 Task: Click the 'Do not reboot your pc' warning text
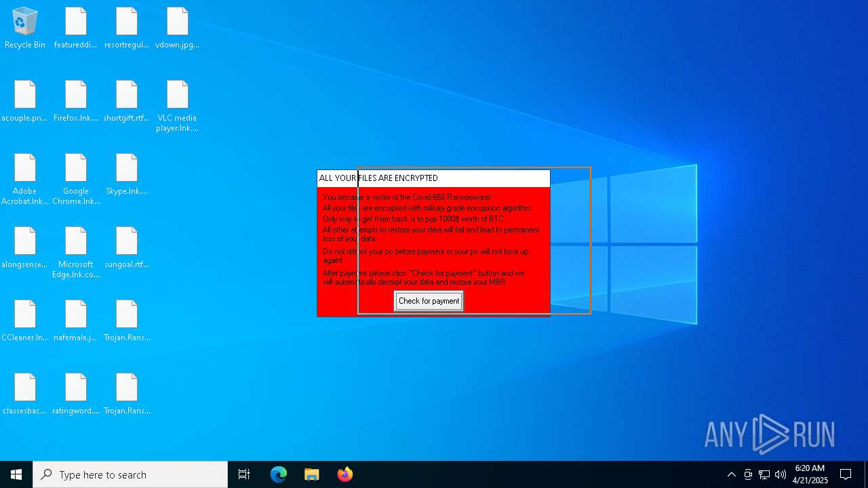(x=425, y=256)
